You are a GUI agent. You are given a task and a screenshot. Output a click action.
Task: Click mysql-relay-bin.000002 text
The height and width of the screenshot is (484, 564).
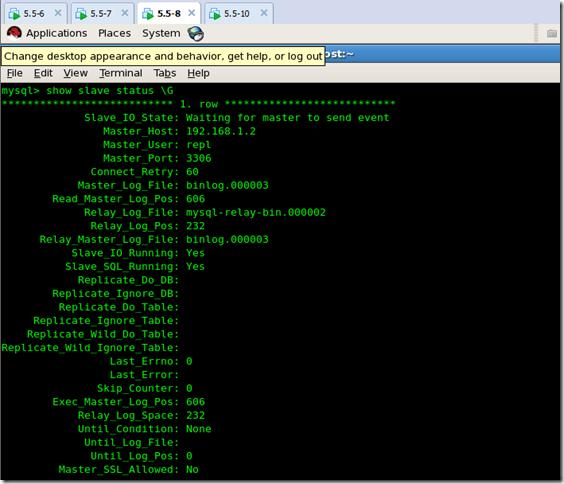(x=256, y=212)
